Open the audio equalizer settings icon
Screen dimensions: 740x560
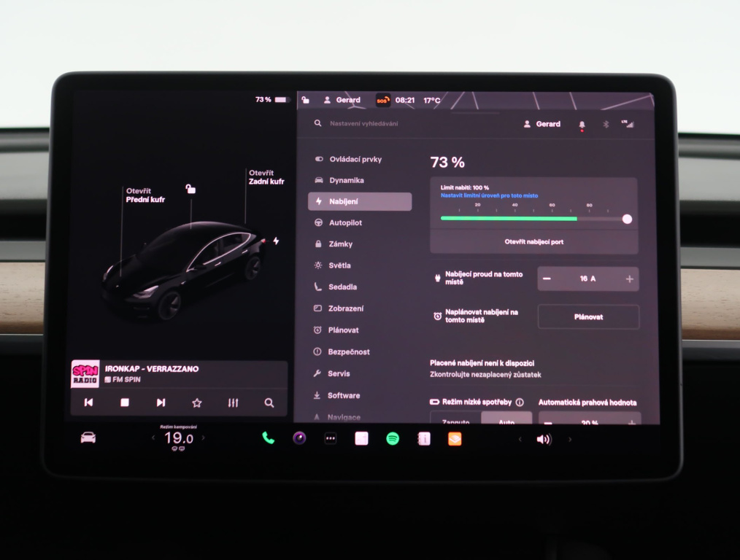(x=233, y=402)
